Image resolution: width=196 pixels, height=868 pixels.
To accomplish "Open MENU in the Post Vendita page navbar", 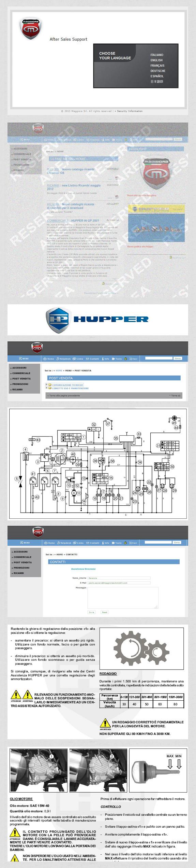I will pos(24,359).
